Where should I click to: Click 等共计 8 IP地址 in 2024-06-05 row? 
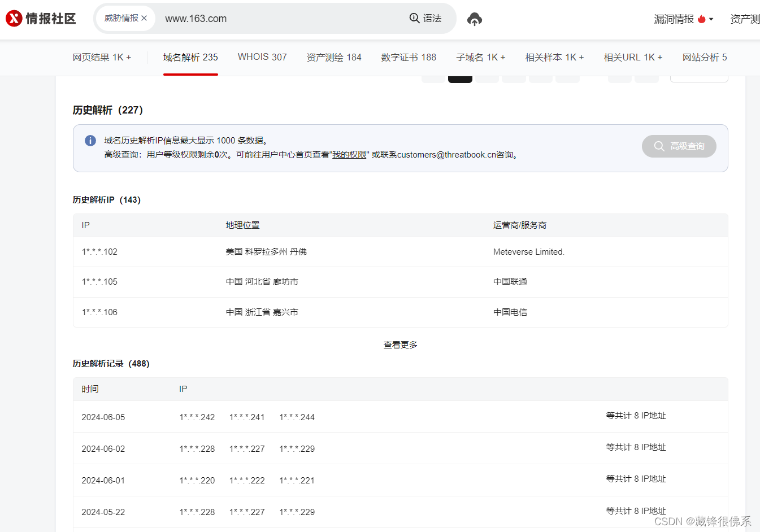tap(636, 416)
